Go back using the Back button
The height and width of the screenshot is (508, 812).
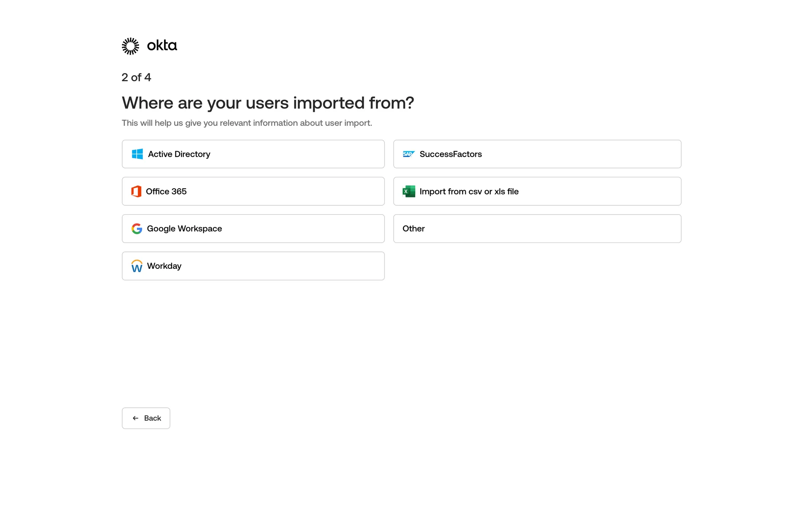(146, 418)
